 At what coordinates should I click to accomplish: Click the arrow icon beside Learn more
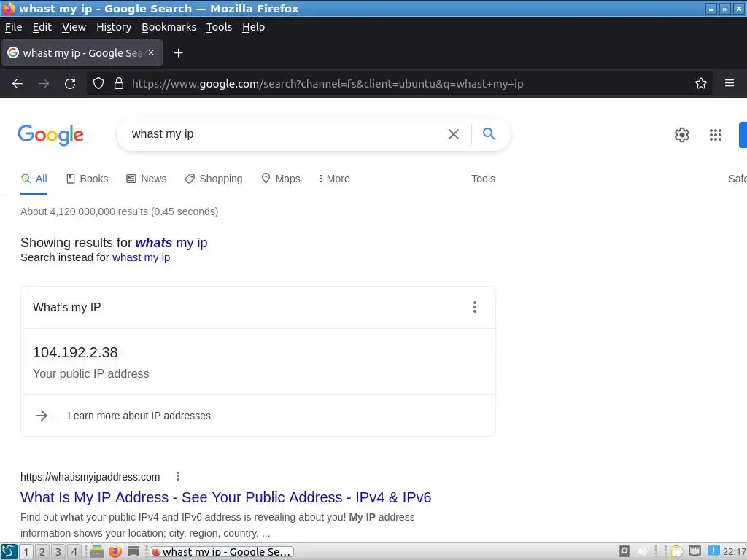[x=42, y=416]
